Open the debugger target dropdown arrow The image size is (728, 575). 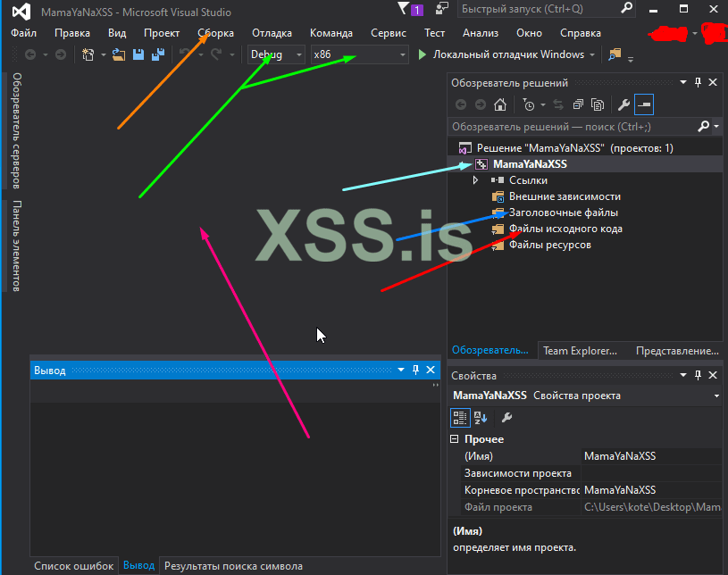tap(592, 54)
